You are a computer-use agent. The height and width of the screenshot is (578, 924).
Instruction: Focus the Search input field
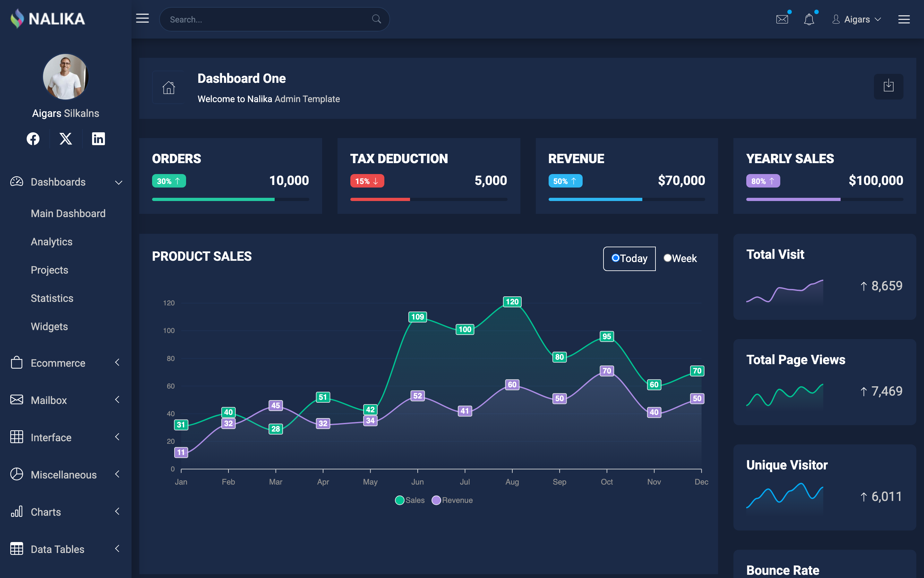274,19
